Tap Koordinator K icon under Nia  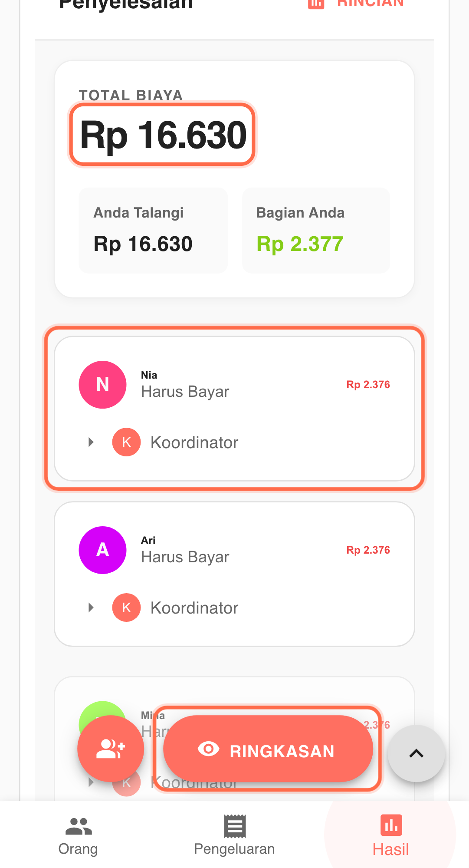tap(126, 442)
